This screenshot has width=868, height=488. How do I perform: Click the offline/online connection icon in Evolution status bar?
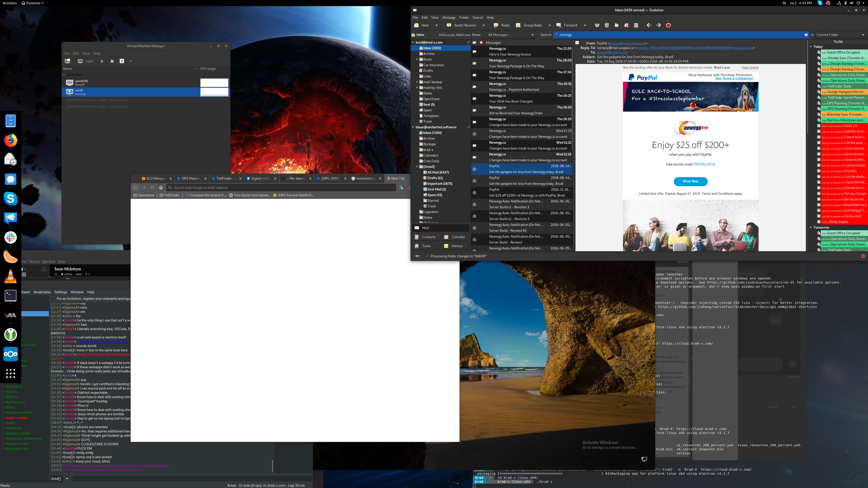(x=417, y=256)
